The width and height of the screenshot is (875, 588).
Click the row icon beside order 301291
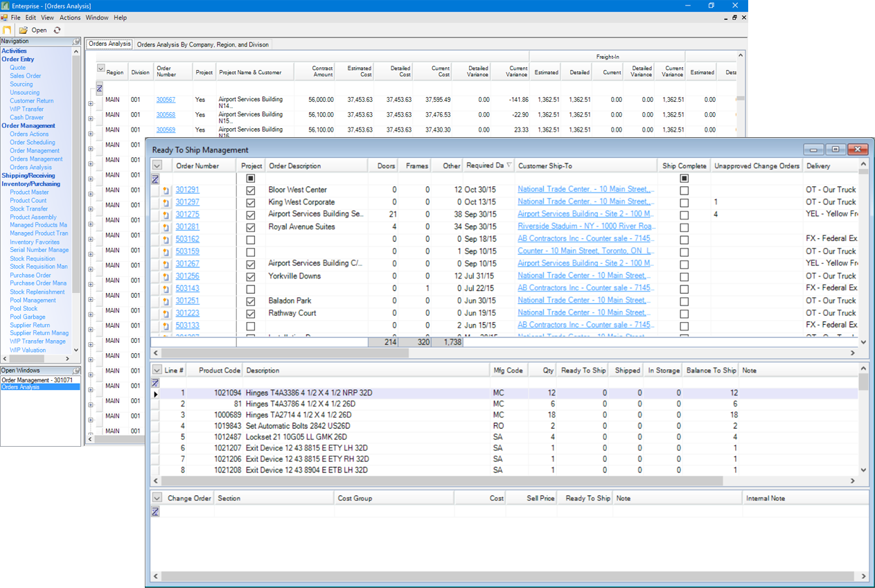166,190
